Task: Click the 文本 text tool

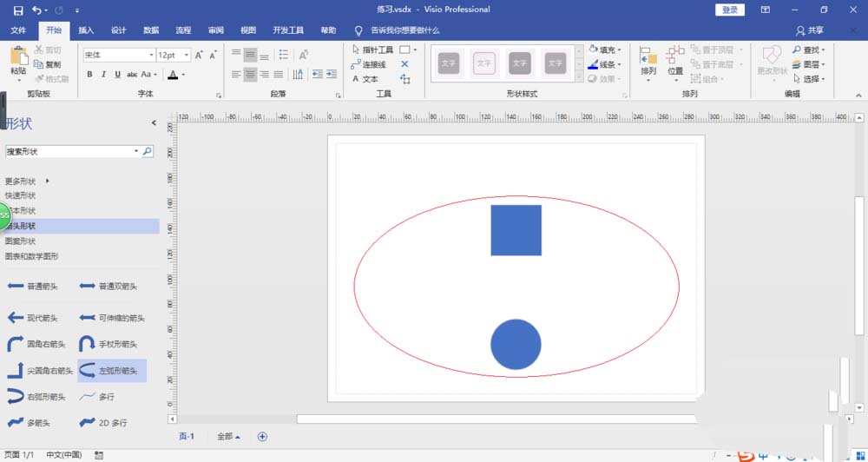Action: pyautogui.click(x=365, y=79)
